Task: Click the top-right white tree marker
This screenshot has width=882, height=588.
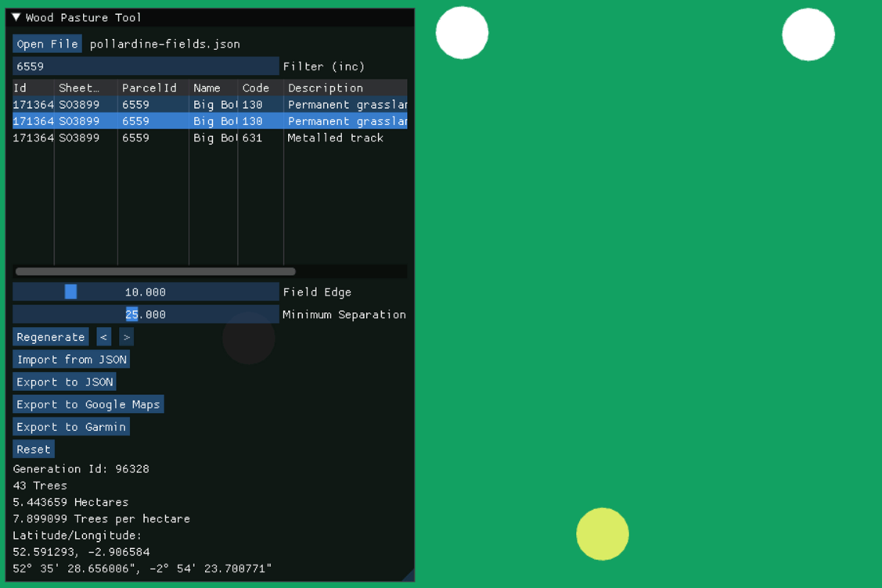Action: point(808,35)
